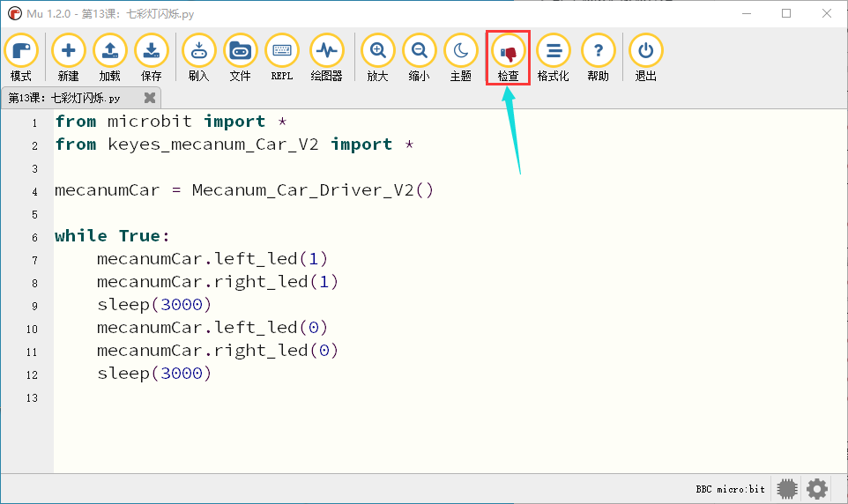Open the Mode (模式) selector

click(x=21, y=57)
